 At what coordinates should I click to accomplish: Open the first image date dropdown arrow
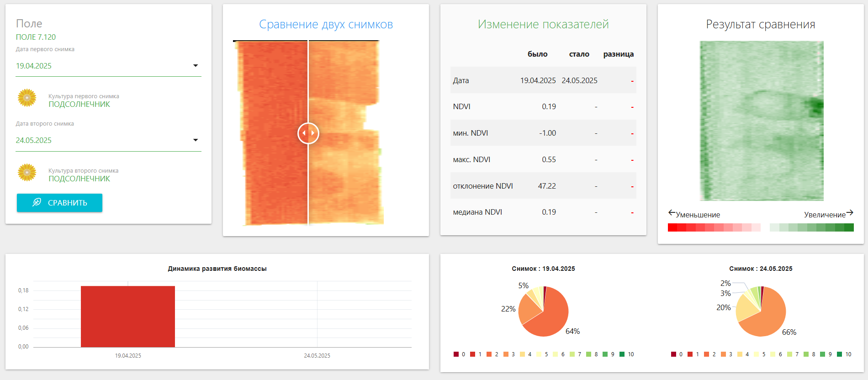coord(196,66)
